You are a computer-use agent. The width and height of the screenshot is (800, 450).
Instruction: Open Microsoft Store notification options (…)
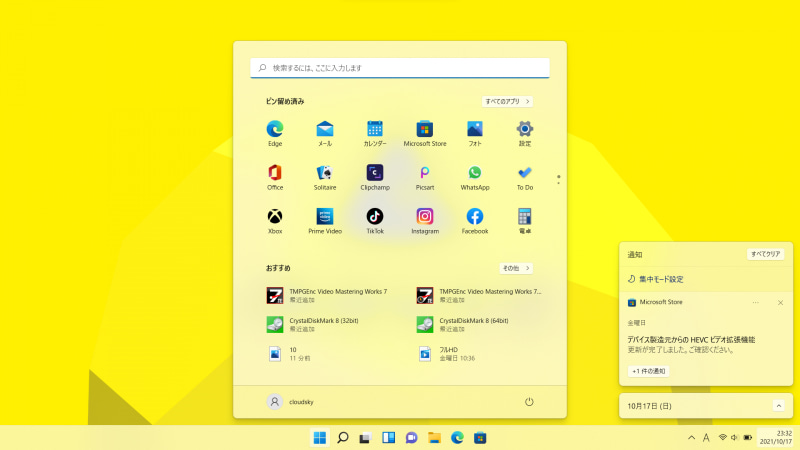point(756,303)
